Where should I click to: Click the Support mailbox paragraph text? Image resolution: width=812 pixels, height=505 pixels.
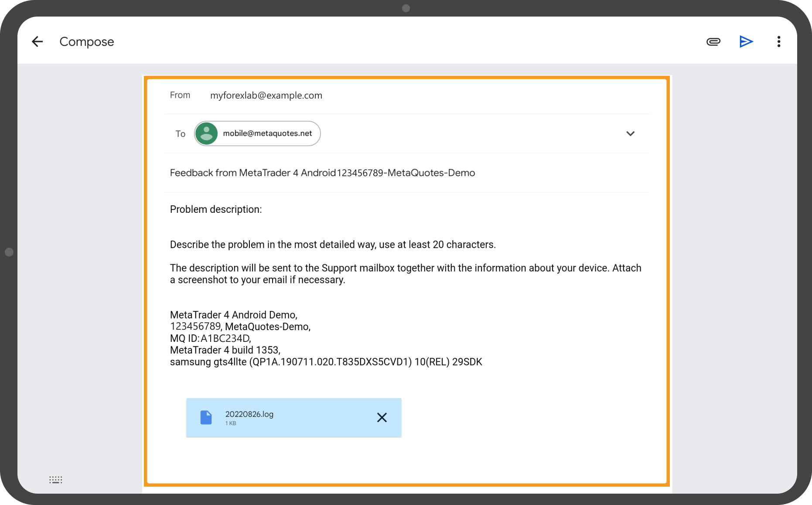(405, 274)
